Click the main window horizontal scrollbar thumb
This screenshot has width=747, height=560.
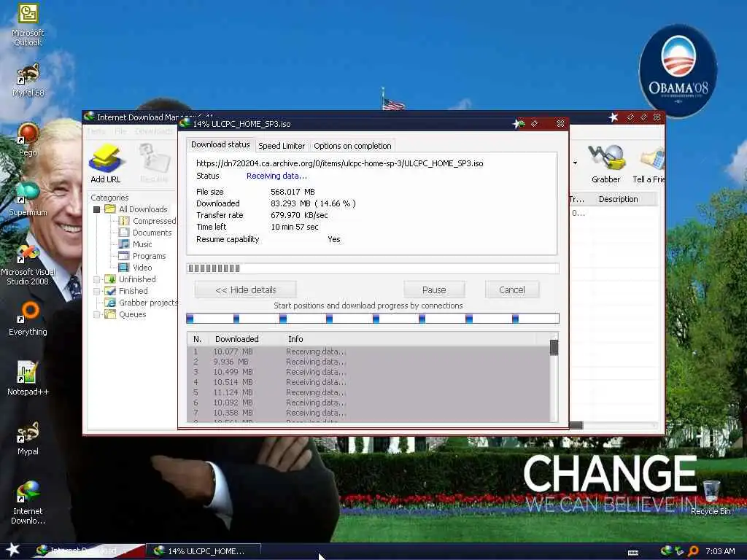[x=576, y=425]
